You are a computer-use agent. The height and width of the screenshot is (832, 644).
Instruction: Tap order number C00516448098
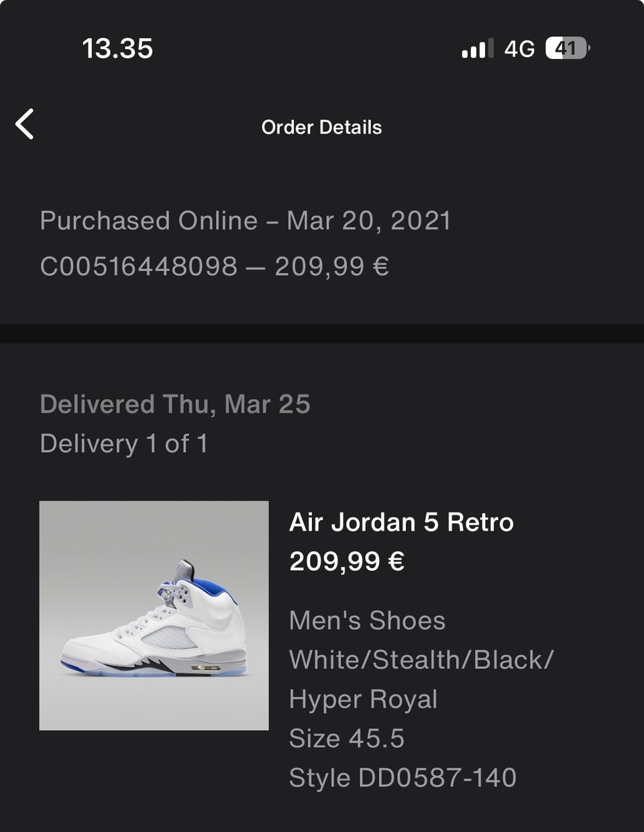139,266
